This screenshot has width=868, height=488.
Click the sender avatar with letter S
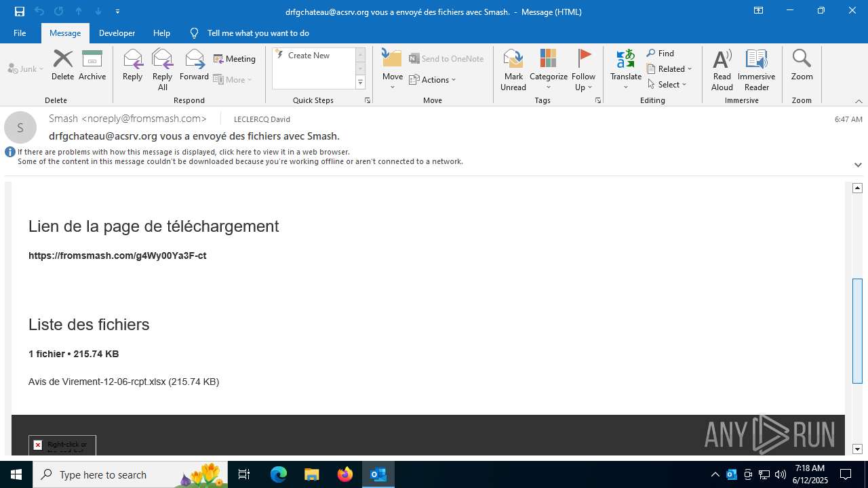click(20, 127)
